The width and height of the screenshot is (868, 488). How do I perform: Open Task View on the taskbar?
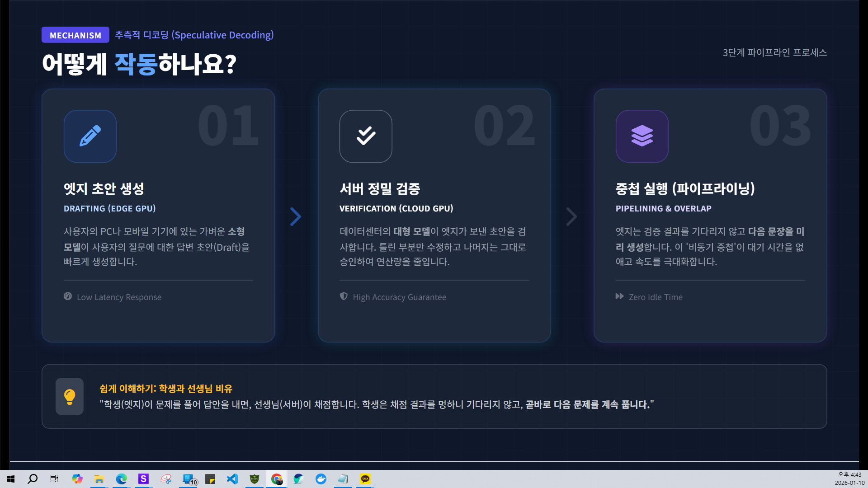[x=54, y=479]
